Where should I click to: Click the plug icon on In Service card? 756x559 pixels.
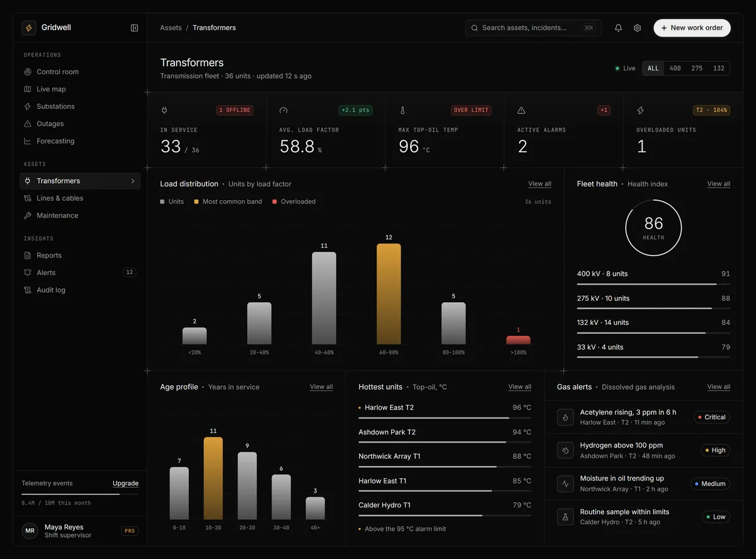(x=164, y=110)
